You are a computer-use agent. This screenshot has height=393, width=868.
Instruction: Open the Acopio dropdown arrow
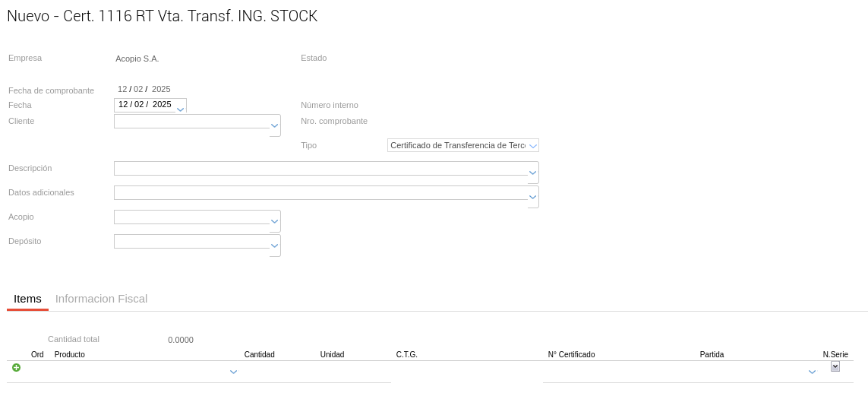275,222
